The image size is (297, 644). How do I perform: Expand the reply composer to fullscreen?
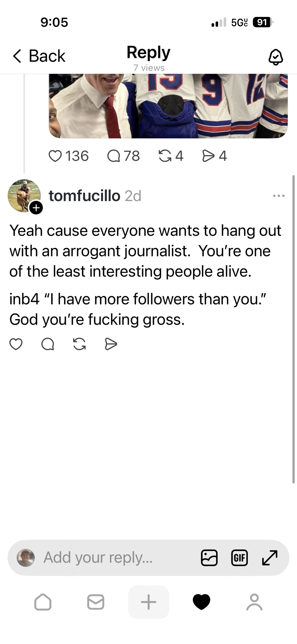tap(270, 558)
